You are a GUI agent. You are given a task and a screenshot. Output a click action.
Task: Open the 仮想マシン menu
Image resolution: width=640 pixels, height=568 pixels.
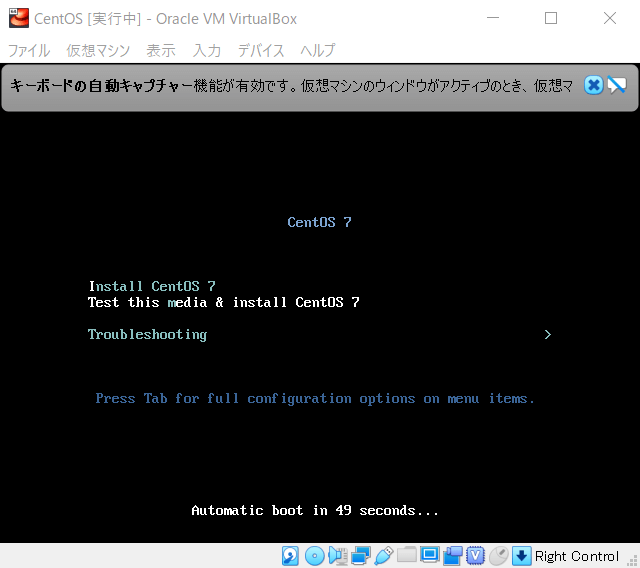98,51
